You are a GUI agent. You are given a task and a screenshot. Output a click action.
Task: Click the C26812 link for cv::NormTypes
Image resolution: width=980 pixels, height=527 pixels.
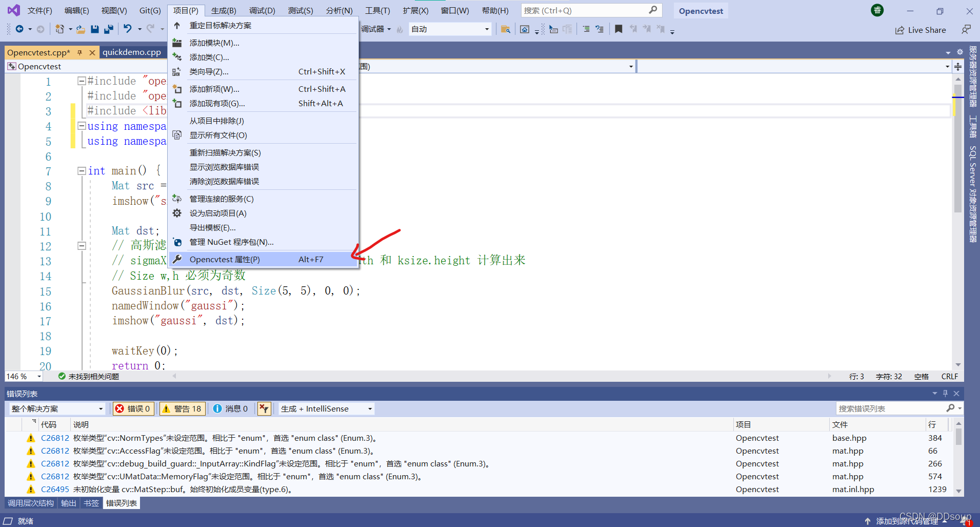[55, 438]
